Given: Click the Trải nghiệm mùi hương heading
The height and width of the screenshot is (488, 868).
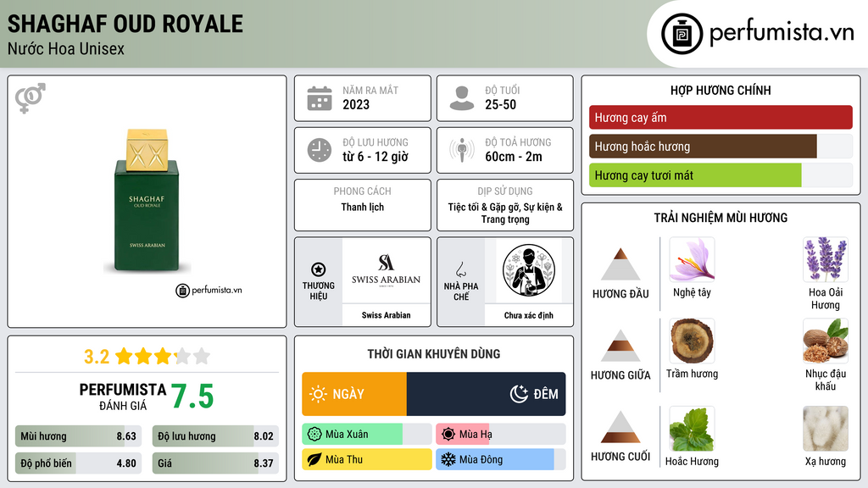Looking at the screenshot, I should [x=721, y=218].
